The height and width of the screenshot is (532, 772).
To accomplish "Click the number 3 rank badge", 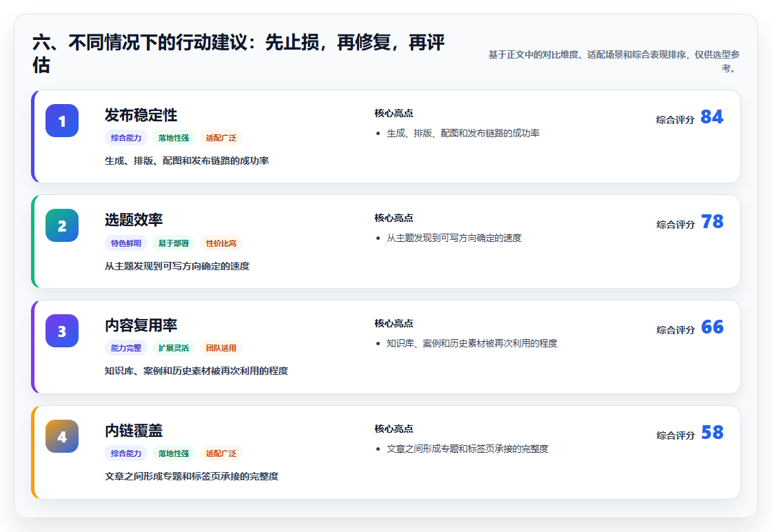I will (x=62, y=331).
